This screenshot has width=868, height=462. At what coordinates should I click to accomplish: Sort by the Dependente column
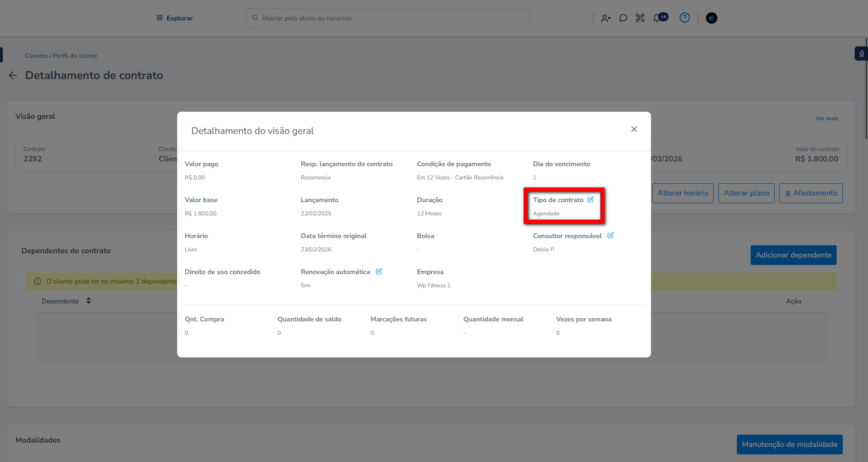(x=89, y=301)
